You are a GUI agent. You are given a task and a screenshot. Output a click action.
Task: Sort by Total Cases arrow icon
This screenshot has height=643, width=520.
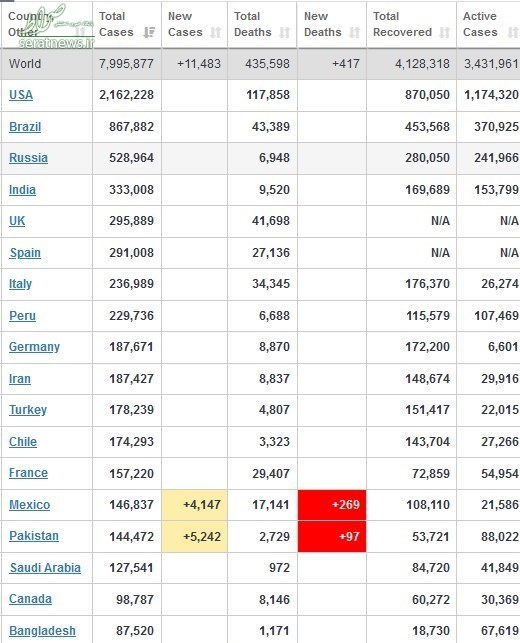point(149,32)
